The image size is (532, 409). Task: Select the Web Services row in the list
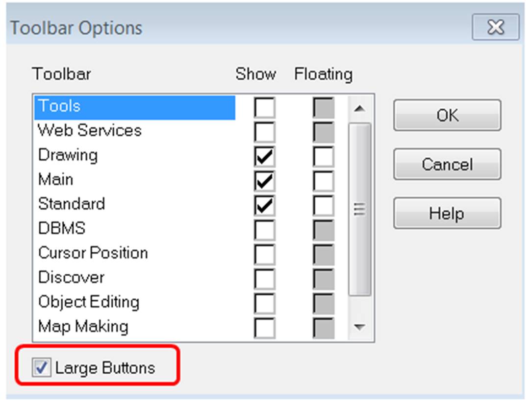tap(91, 130)
